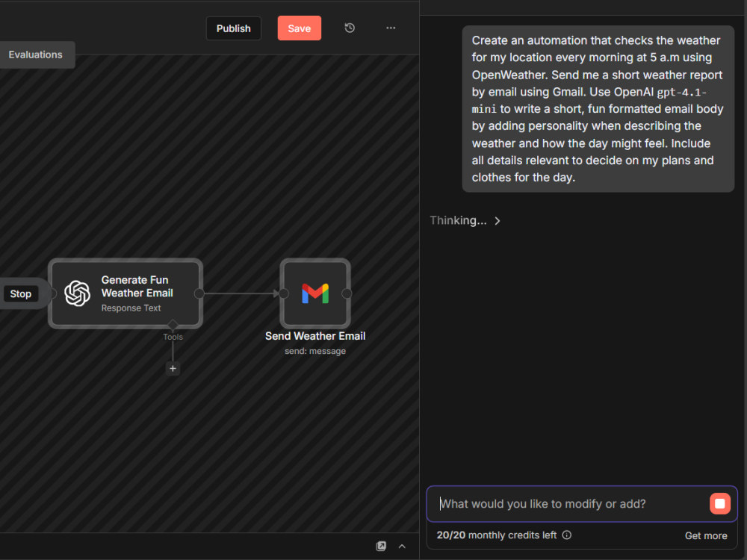Select the 'Generate Fun Weather Email' node title
Image resolution: width=747 pixels, height=560 pixels.
(x=137, y=286)
